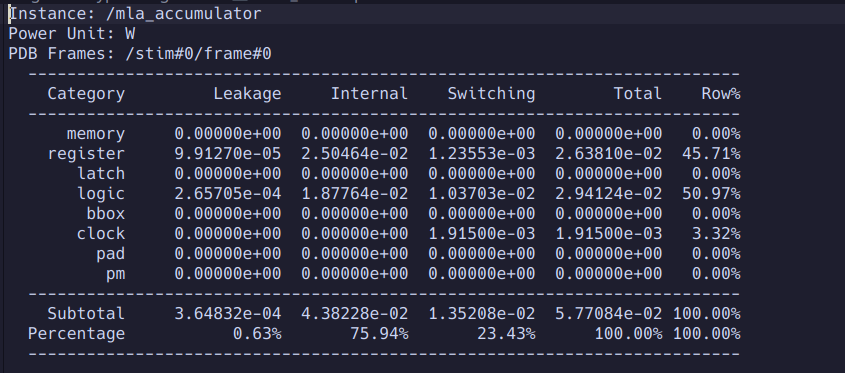Screen dimensions: 845x373
Task: Click the 'Leakage' column header
Action: click(x=247, y=94)
